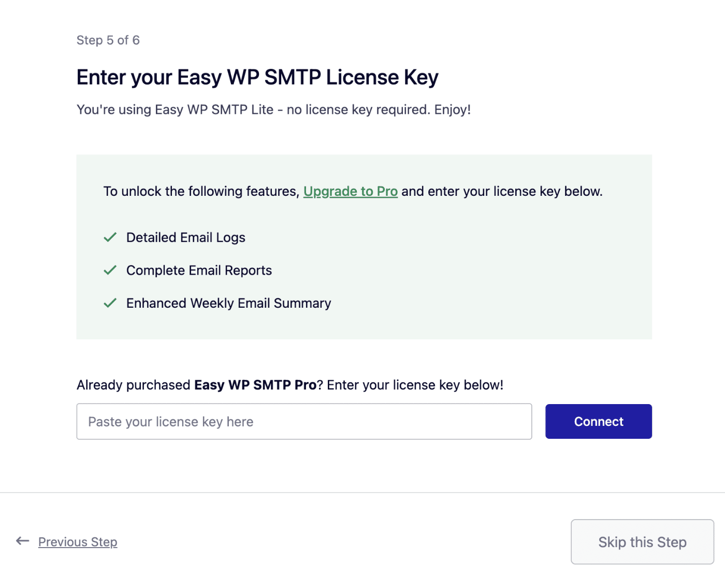Click the Skip this Step button
Image resolution: width=725 pixels, height=588 pixels.
642,541
